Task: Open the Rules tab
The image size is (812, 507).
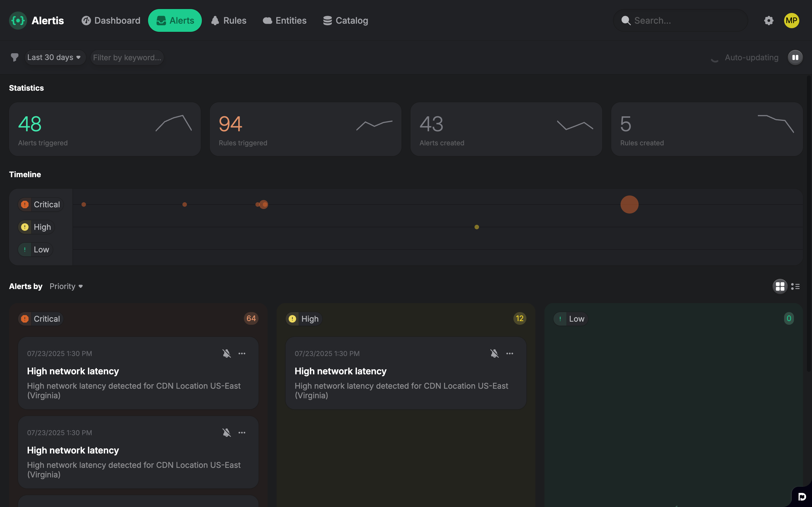Action: click(x=229, y=21)
